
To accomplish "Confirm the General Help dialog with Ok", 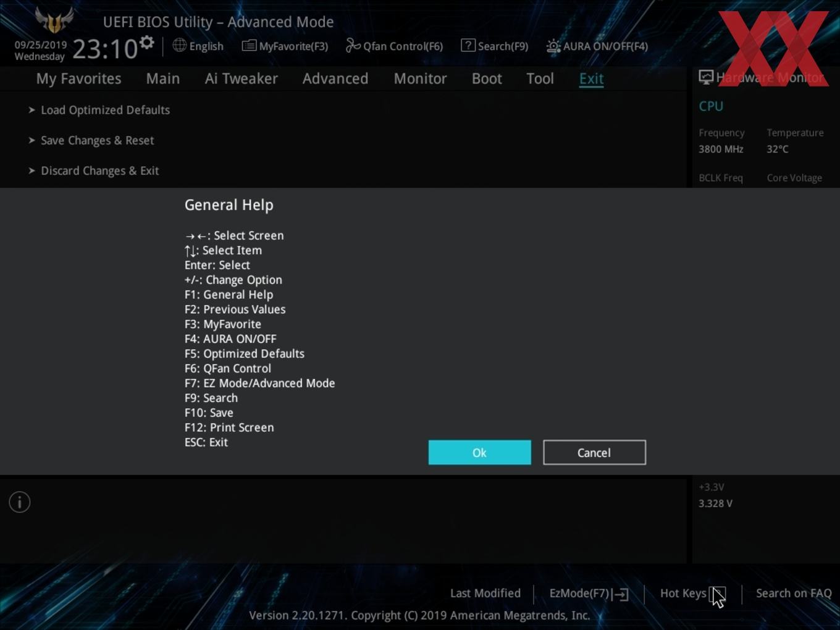I will coord(480,453).
